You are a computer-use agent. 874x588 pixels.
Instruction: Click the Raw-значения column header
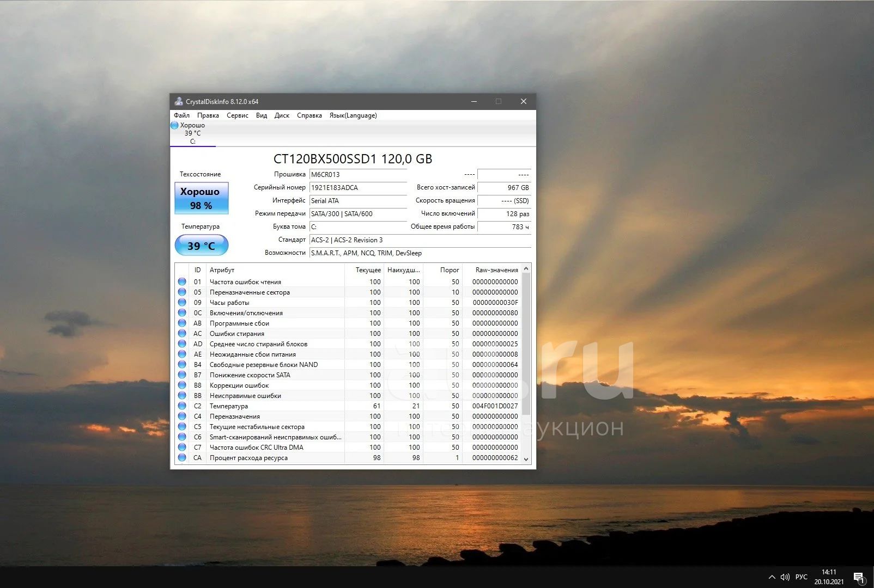[491, 270]
